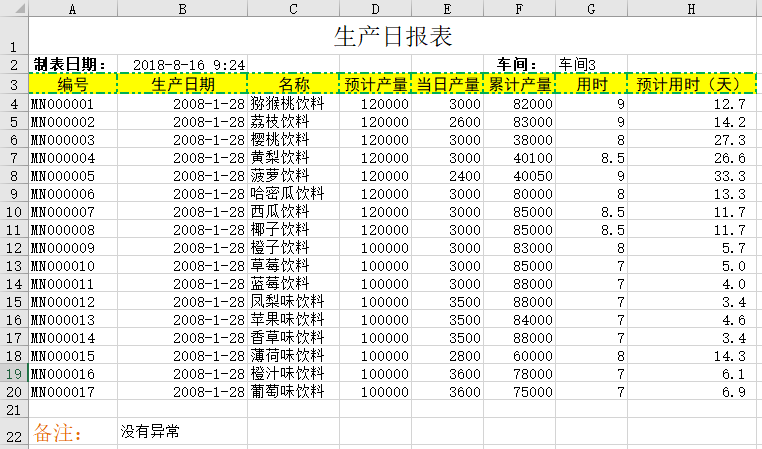Click the select-all corner of the grid
Screen dimensions: 762x449
(x=14, y=9)
